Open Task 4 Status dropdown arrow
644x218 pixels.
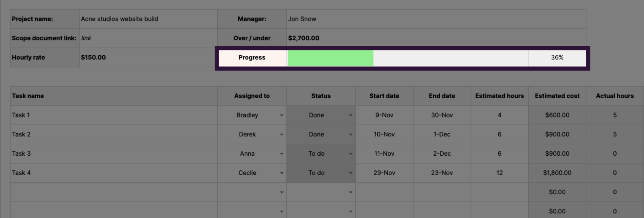coord(350,173)
